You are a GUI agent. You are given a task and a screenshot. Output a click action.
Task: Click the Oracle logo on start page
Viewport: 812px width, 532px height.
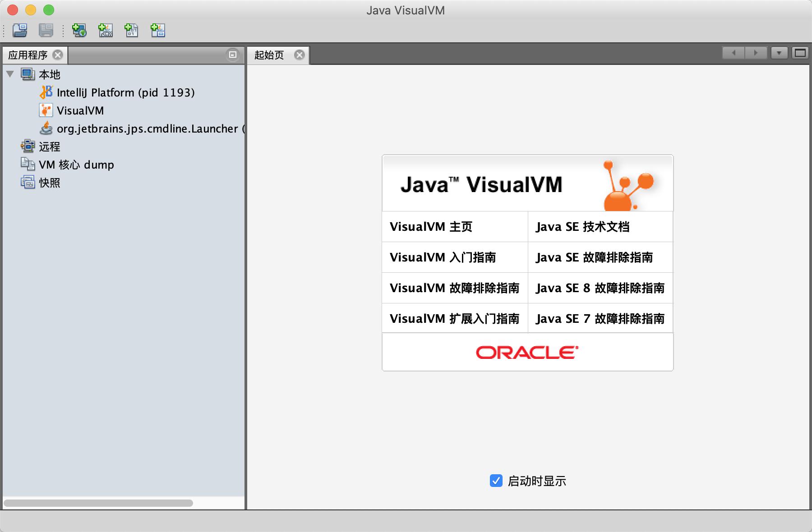(527, 352)
